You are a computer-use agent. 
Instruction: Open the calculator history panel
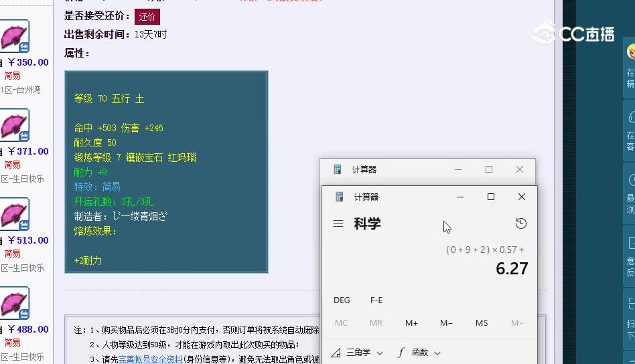521,223
